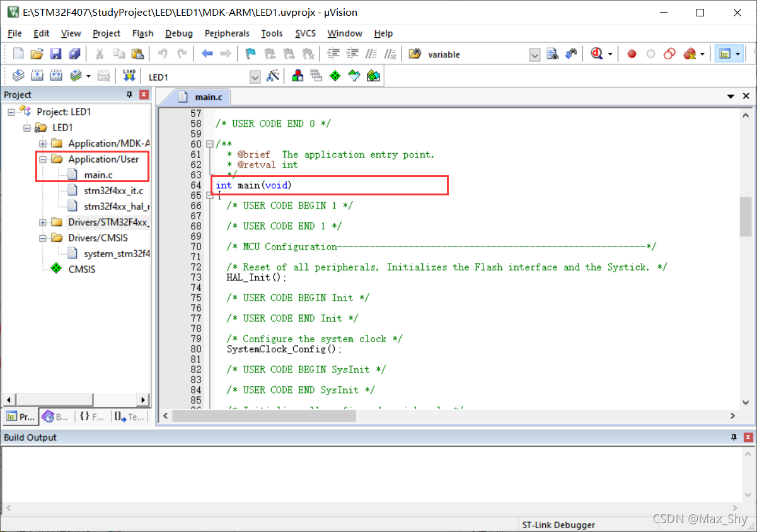Open the window configuration dropdown arrow

point(737,55)
